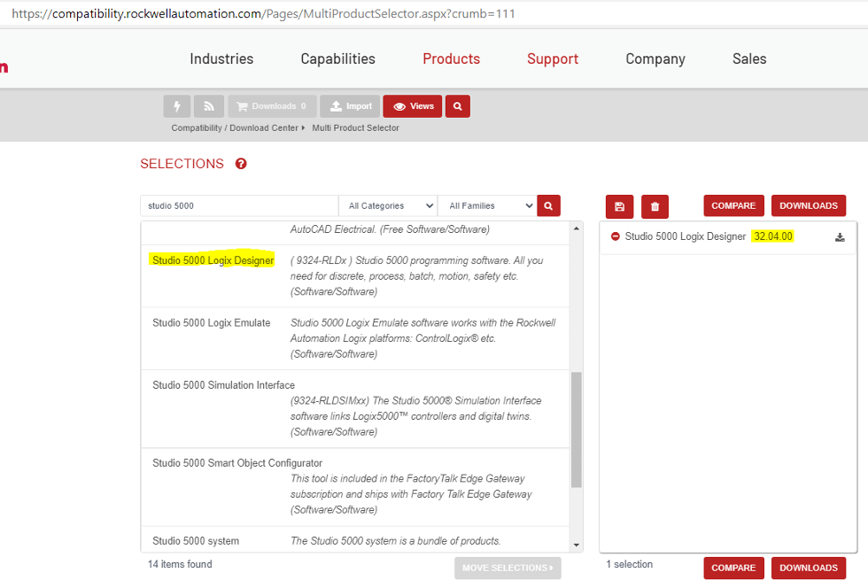
Task: Click the 1 selection count text
Action: click(630, 564)
